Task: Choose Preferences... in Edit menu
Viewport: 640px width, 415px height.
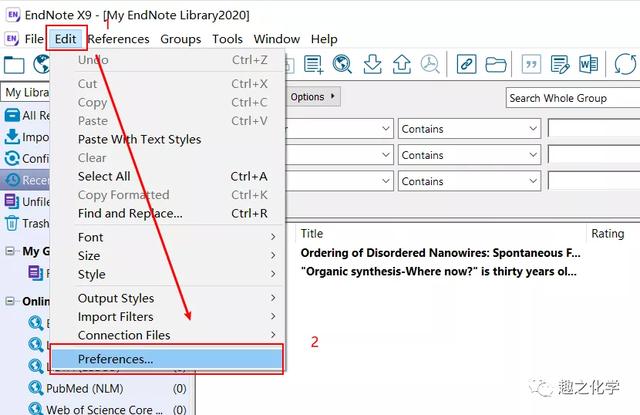Action: click(x=167, y=359)
